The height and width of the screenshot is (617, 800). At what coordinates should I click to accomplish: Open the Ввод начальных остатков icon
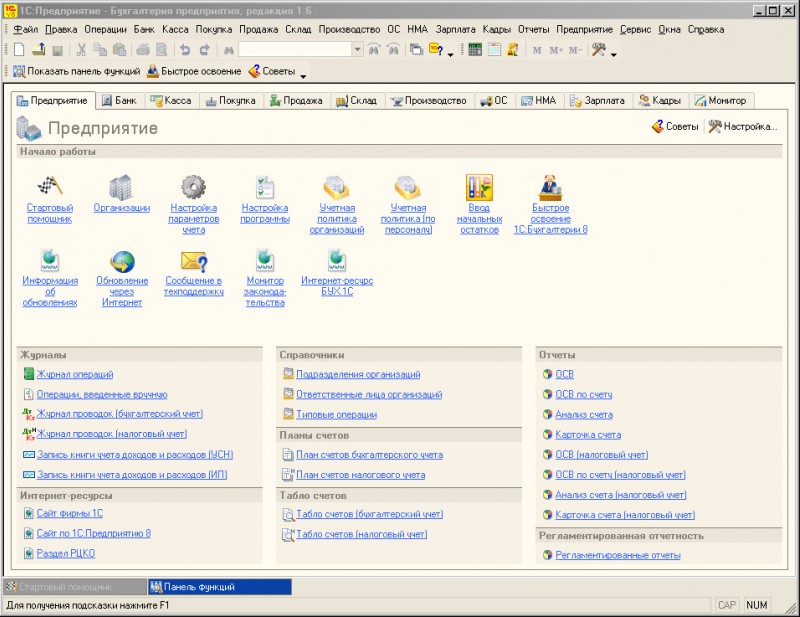pos(479,187)
